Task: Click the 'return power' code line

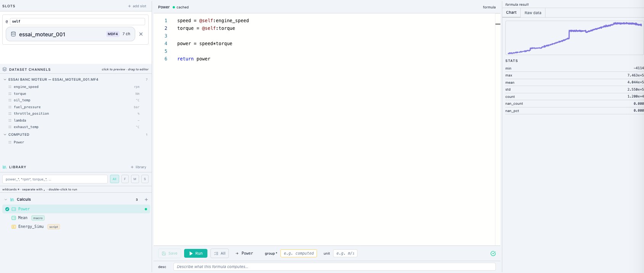Action: [194, 59]
